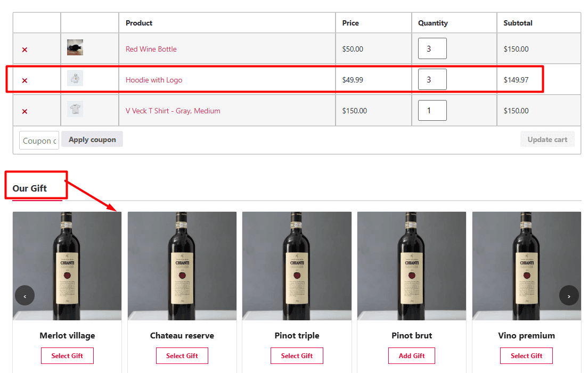
Task: Open V Veck T Shirt product link
Action: point(173,111)
